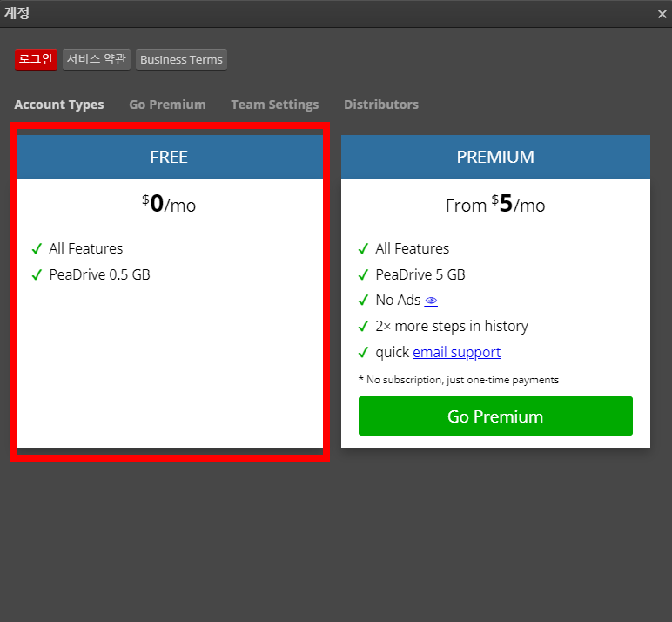Click PeaDrive 5 GB in Premium plan
The image size is (672, 622).
coord(420,274)
